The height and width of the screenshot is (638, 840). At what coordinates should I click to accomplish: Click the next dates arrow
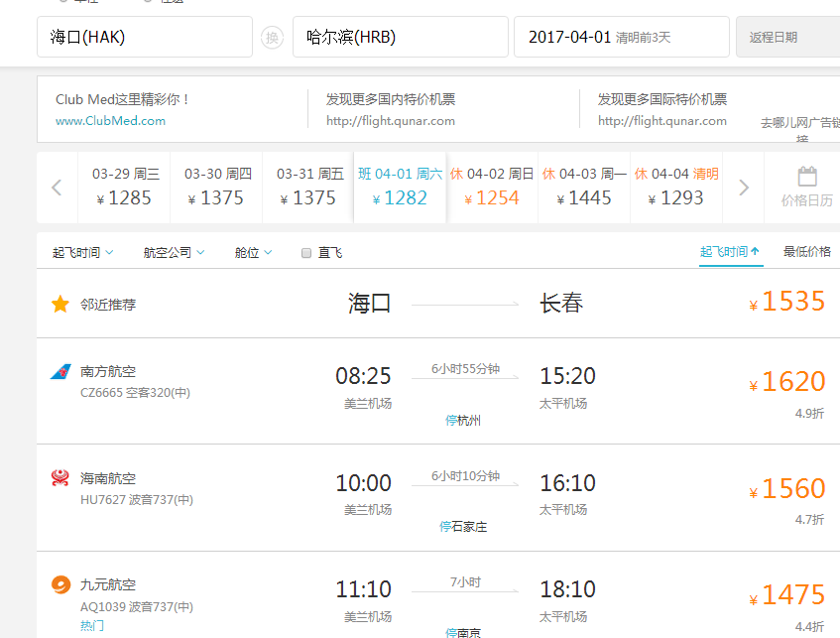(x=744, y=188)
